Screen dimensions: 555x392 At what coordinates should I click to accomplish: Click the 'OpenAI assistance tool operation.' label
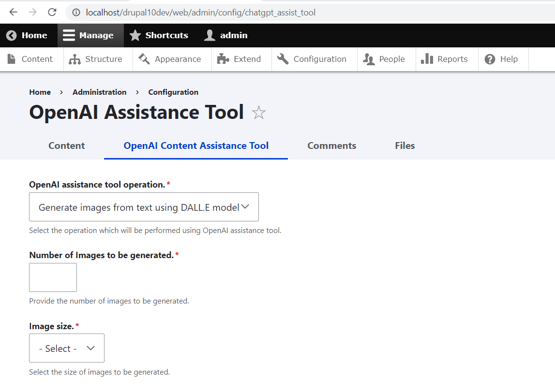pyautogui.click(x=97, y=185)
